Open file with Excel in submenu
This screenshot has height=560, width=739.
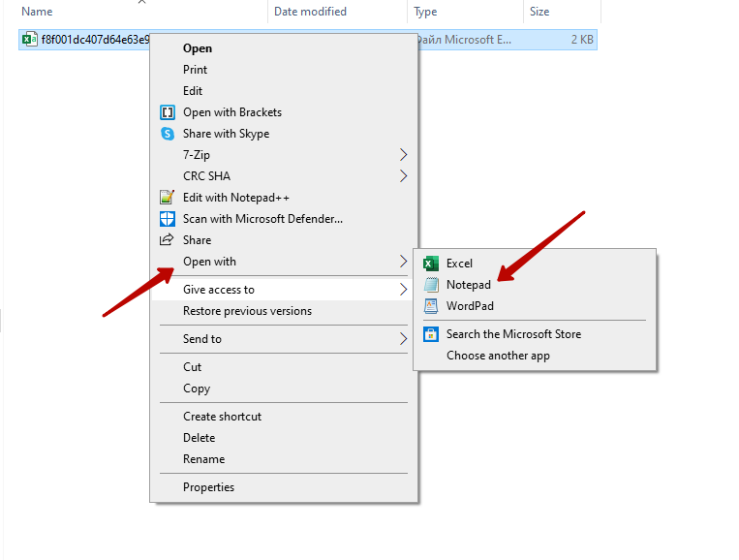535,264
